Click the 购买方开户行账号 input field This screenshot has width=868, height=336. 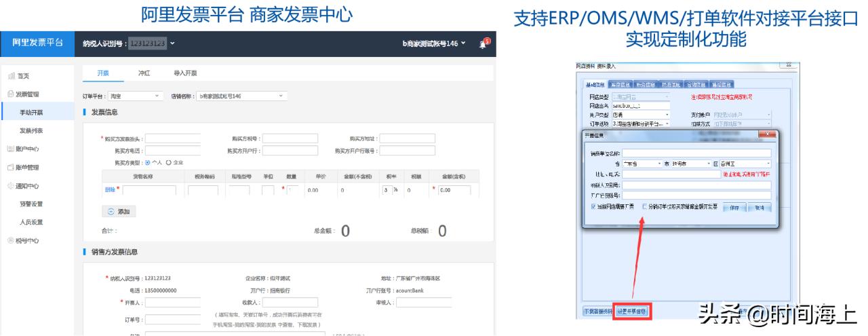[x=407, y=151]
